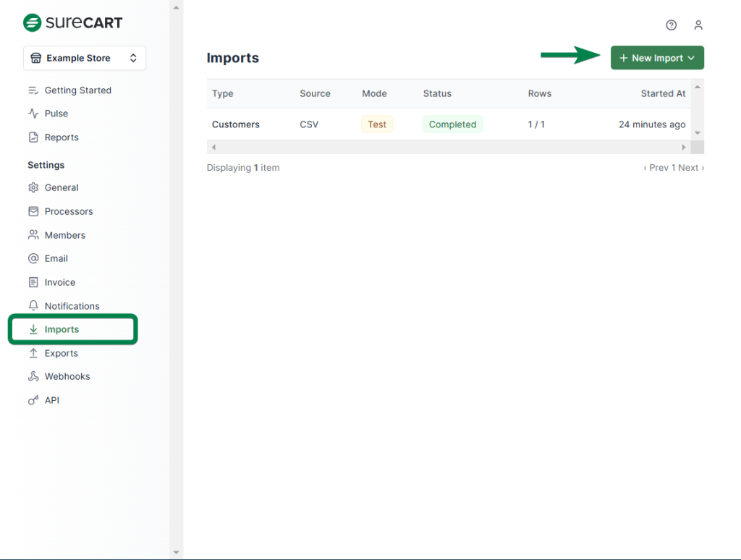Click the sidebar scrollbar down arrow
741x560 pixels.
[x=176, y=553]
